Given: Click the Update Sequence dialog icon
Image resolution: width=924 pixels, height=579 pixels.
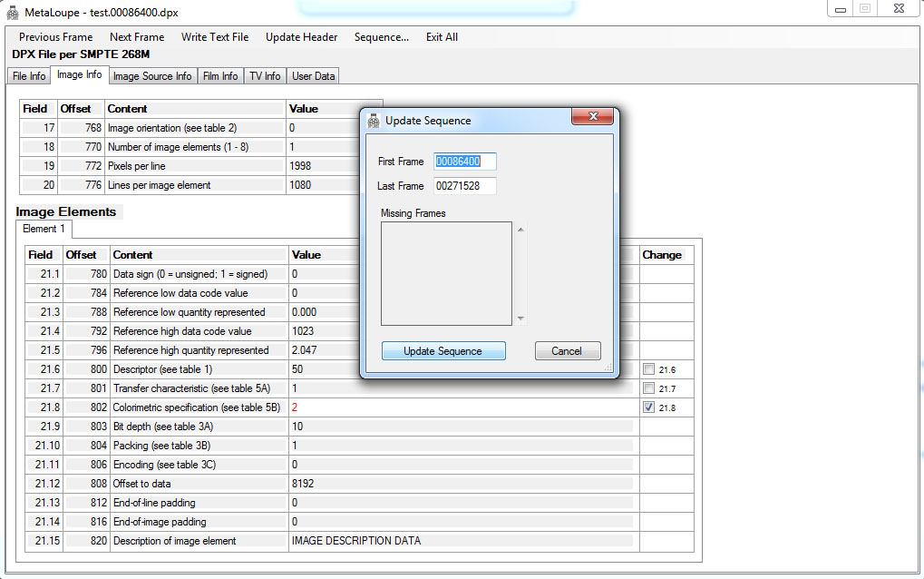Looking at the screenshot, I should click(374, 120).
